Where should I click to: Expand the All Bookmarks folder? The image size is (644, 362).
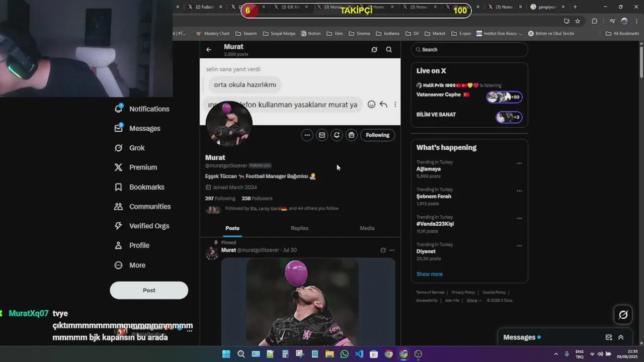622,33
